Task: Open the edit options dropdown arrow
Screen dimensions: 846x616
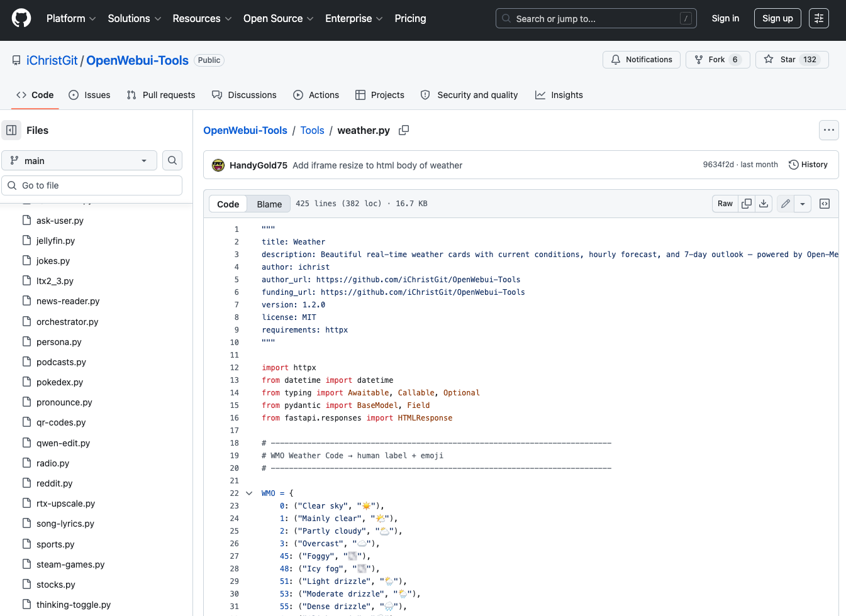Action: click(x=803, y=204)
